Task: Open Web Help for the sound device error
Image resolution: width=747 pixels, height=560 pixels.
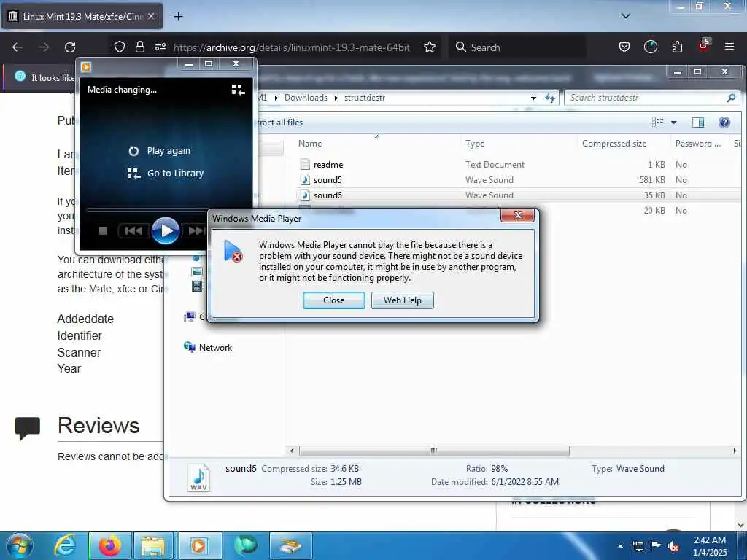Action: 402,300
